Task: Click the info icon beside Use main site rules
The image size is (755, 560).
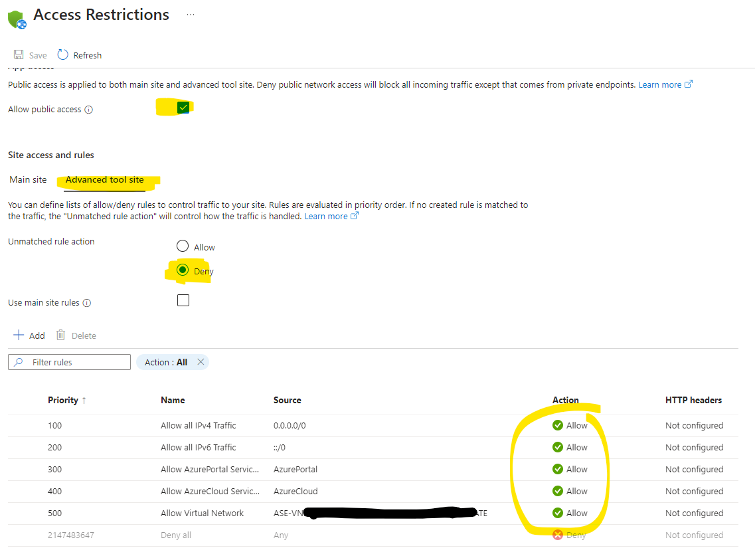Action: 87,303
